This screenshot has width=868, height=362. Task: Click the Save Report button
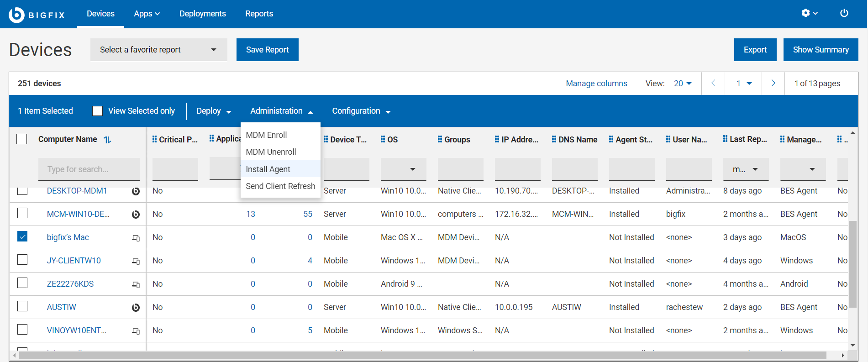[x=268, y=50]
